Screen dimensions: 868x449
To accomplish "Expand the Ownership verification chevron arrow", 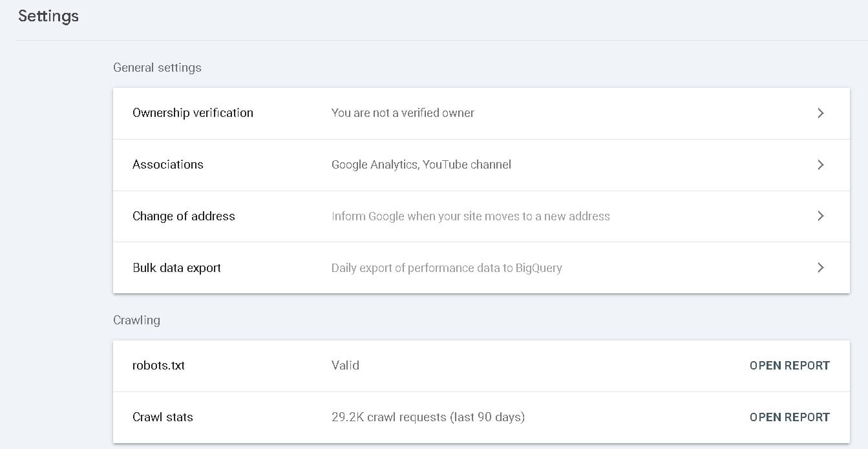I will coord(821,113).
